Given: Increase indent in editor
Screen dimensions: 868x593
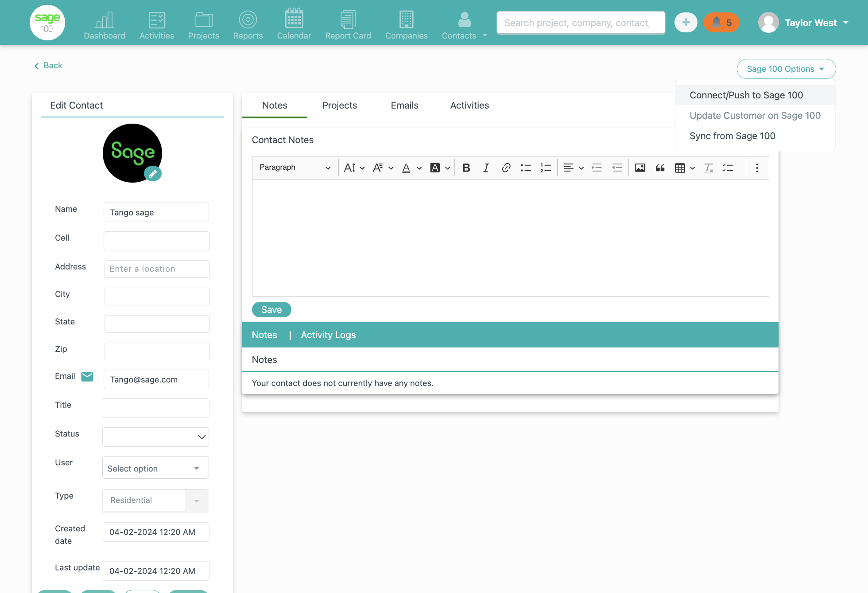Looking at the screenshot, I should (x=597, y=168).
